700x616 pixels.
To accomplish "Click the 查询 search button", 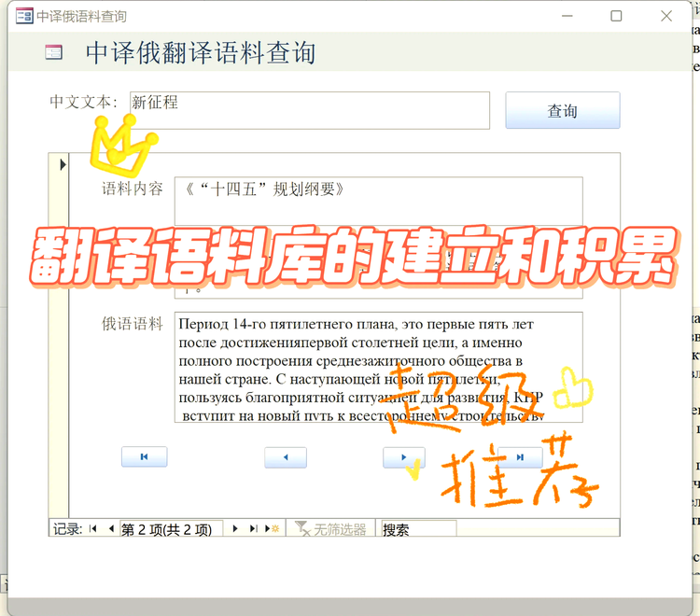I will [563, 110].
